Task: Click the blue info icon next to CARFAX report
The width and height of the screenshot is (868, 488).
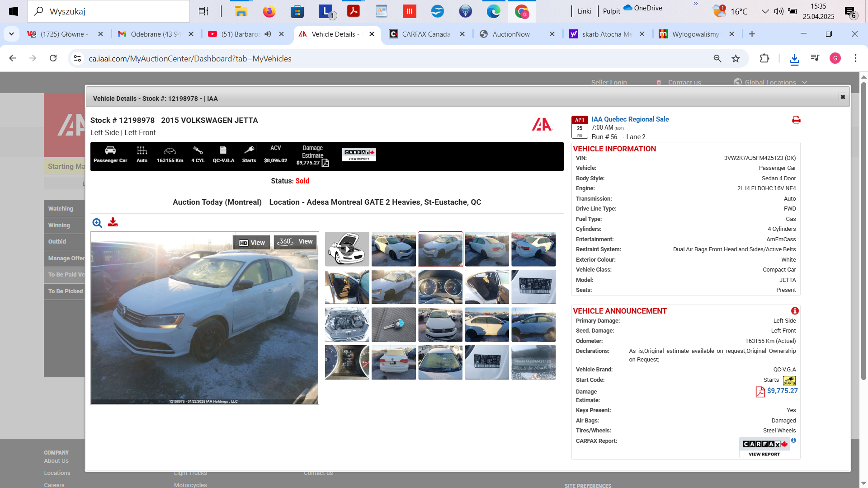Action: click(794, 440)
